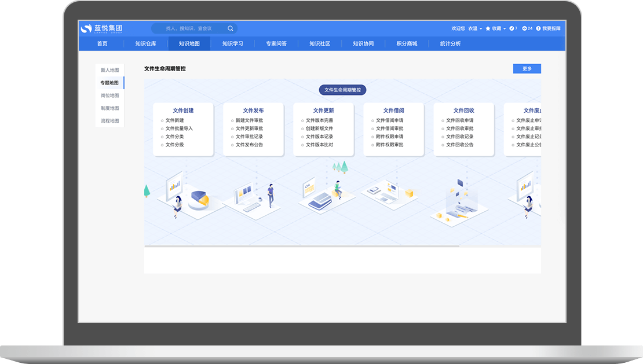Click the 更多 button
The width and height of the screenshot is (643, 364).
click(x=527, y=68)
